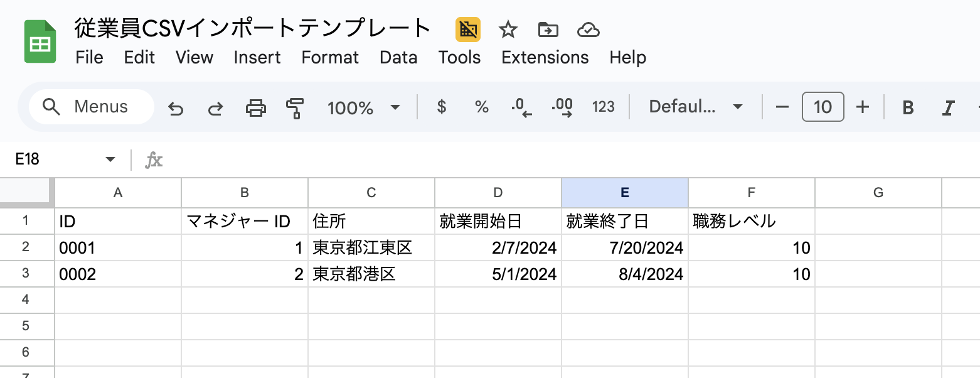The image size is (980, 378).
Task: Click the Undo arrow icon
Action: pos(176,108)
